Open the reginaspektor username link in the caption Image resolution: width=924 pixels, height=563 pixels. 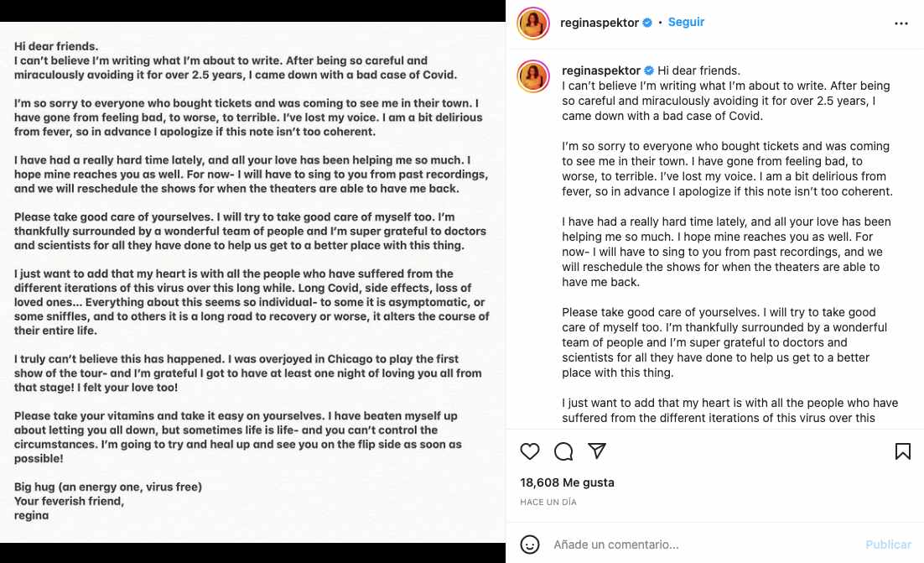600,70
